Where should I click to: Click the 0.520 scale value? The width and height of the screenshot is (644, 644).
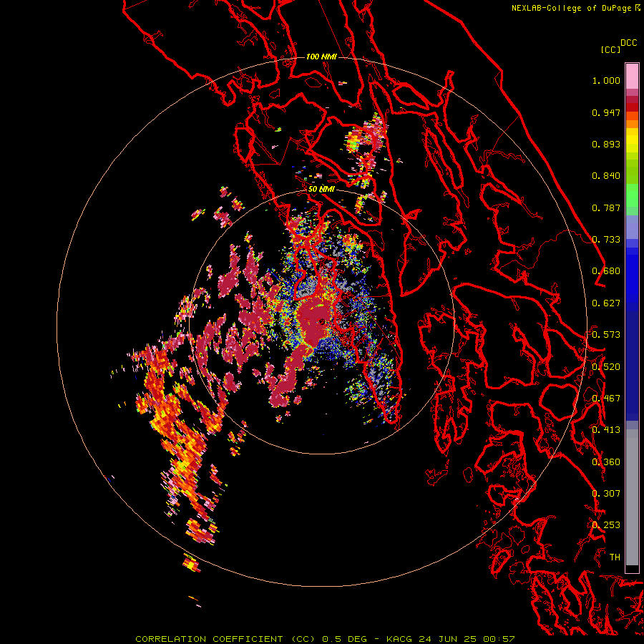606,367
